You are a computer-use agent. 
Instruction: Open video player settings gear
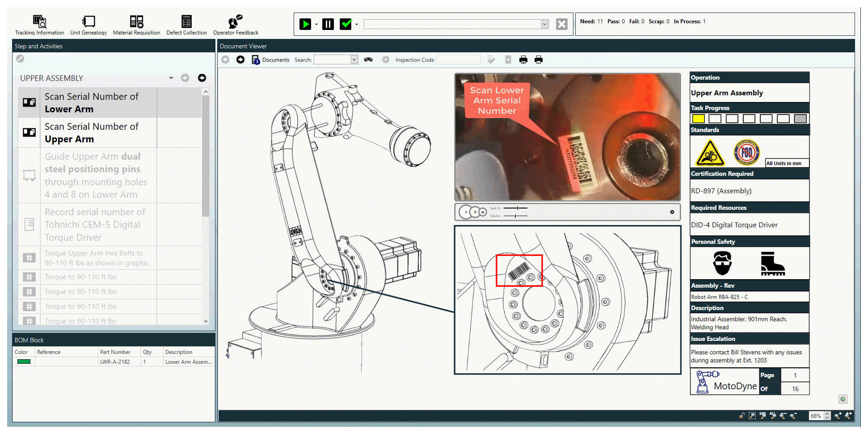672,212
